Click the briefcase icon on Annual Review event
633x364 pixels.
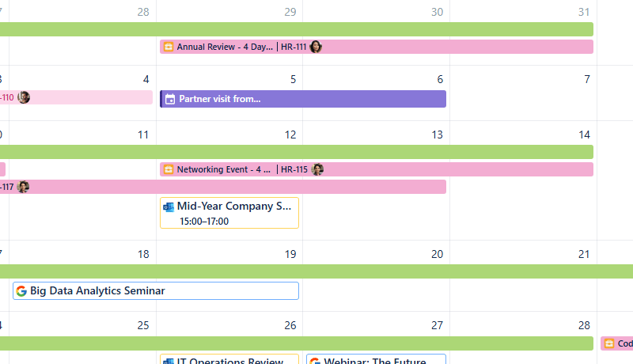click(168, 47)
